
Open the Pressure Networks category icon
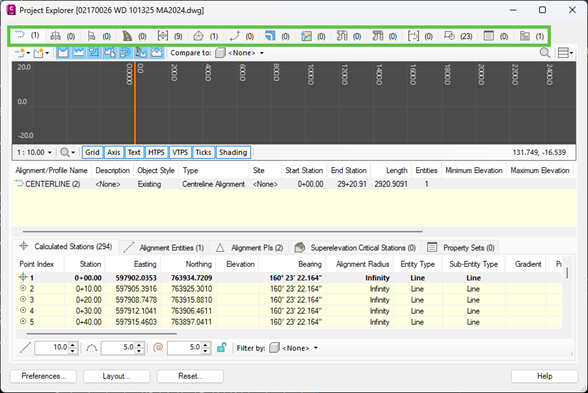click(x=377, y=36)
